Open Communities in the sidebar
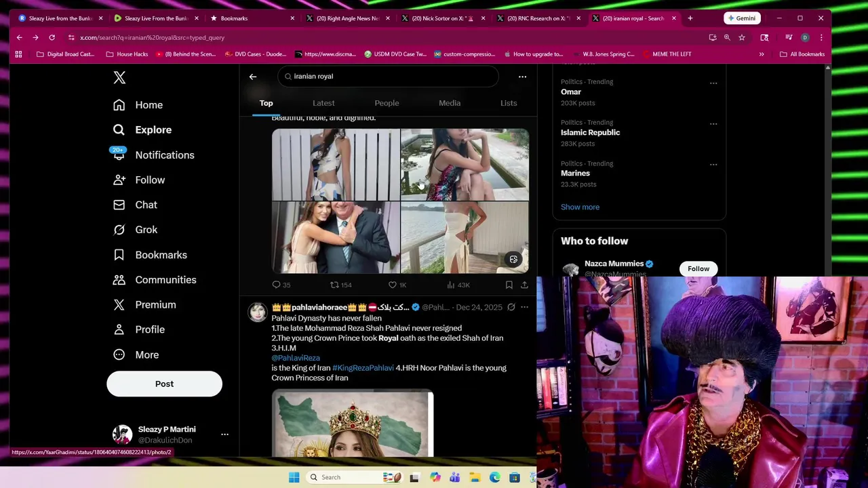The width and height of the screenshot is (868, 488). [x=155, y=280]
